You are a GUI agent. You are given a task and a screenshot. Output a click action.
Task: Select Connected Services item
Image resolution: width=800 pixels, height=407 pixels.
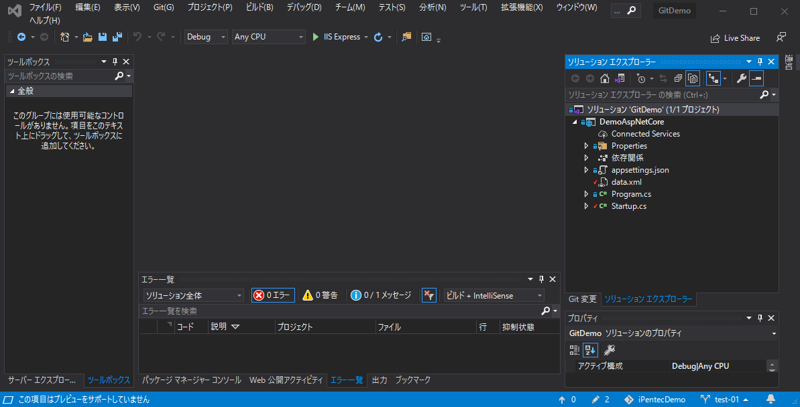tap(645, 134)
